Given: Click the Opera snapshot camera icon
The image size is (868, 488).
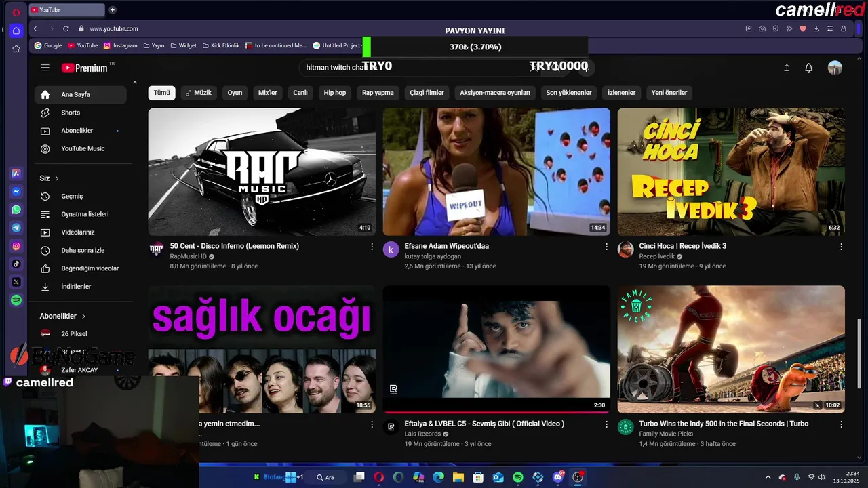Looking at the screenshot, I should pyautogui.click(x=762, y=28).
